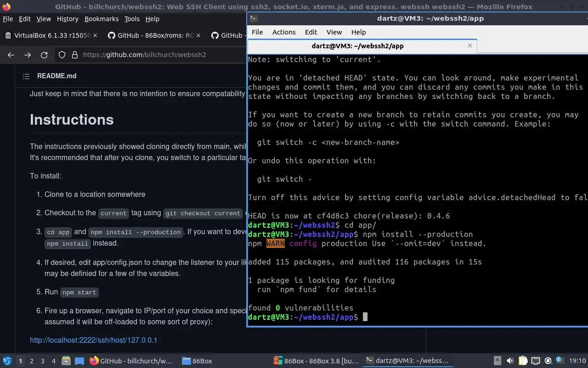Click the 'cd app' code snippet
The height and width of the screenshot is (368, 588).
58,232
